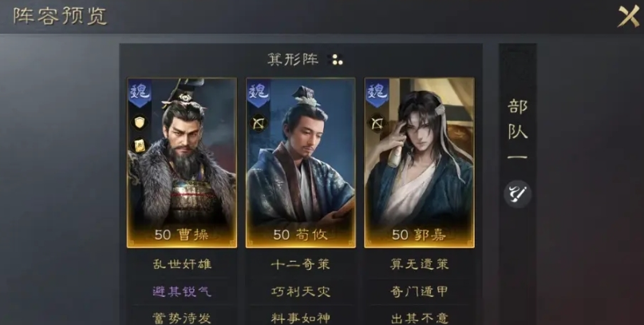Click the 箕形阵 formation label
Screen dimensions: 644x325
[293, 60]
